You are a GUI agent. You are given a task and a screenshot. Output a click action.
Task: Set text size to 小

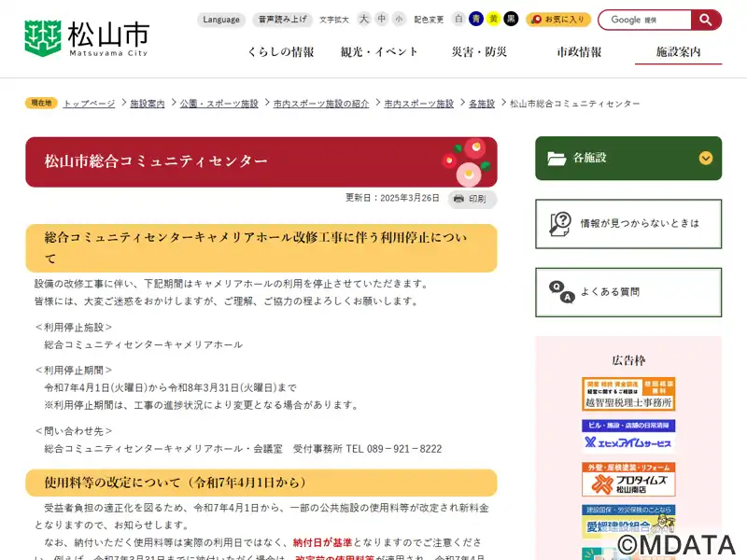[x=399, y=19]
